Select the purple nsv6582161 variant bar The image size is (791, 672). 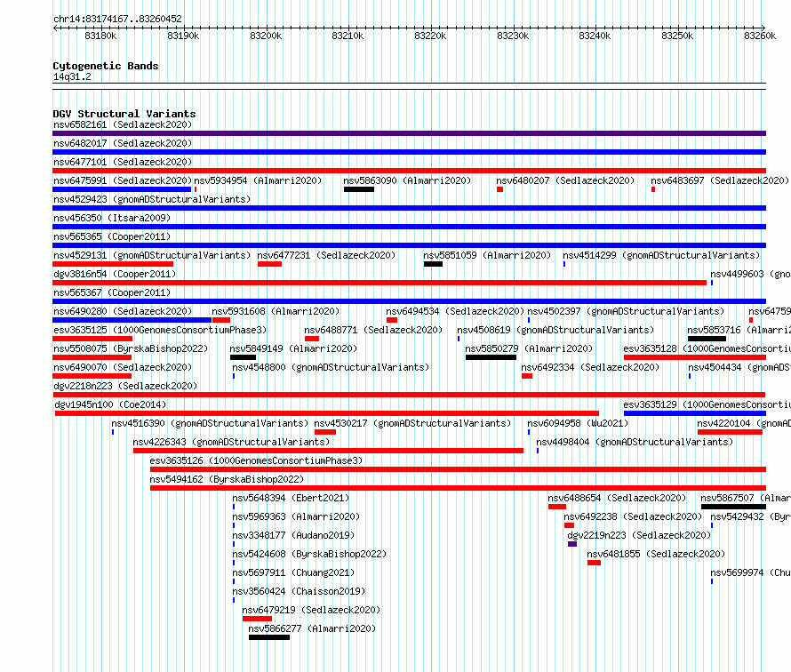[409, 133]
